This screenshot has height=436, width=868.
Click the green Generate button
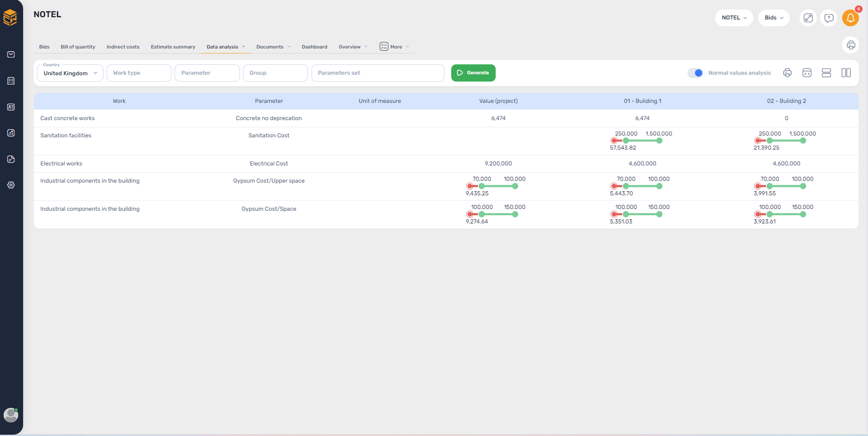473,73
